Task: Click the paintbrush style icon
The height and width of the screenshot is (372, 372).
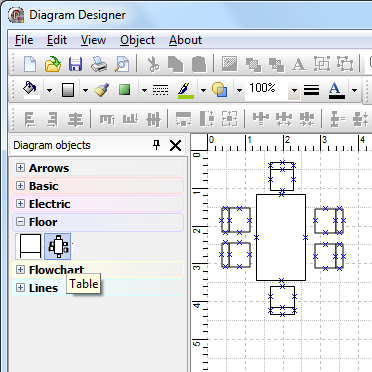Action: tap(102, 90)
